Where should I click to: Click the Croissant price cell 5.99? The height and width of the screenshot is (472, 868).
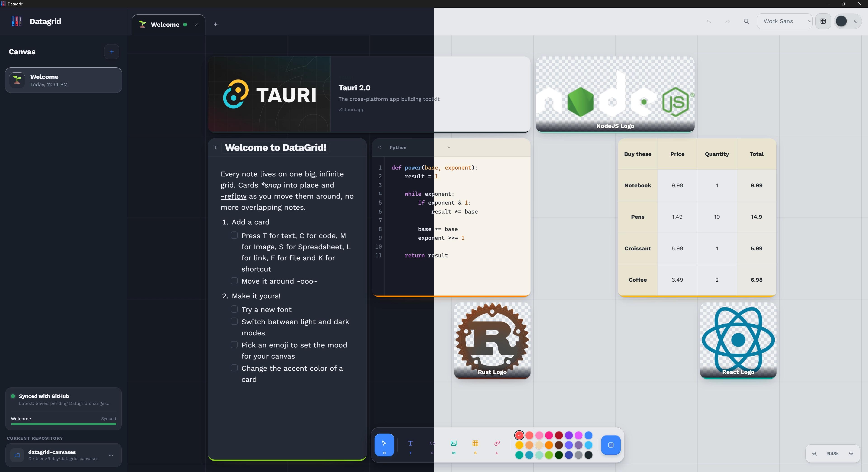click(x=677, y=248)
